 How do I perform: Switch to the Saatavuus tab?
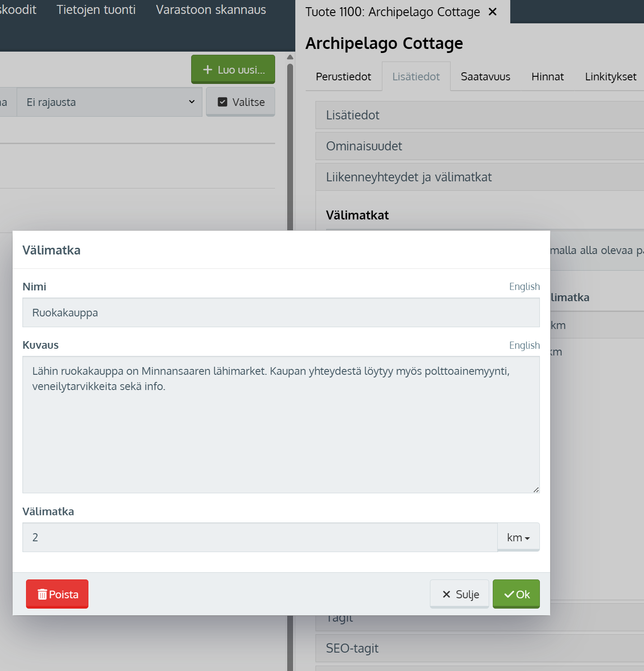coord(485,76)
